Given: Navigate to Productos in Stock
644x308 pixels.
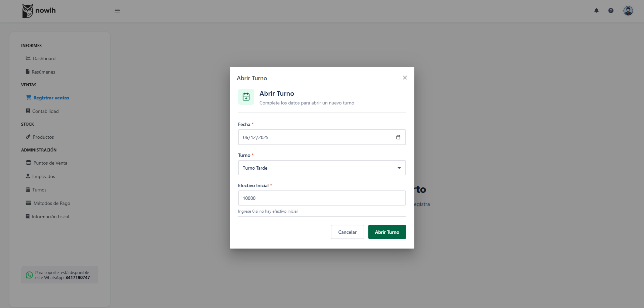Looking at the screenshot, I should coord(43,137).
